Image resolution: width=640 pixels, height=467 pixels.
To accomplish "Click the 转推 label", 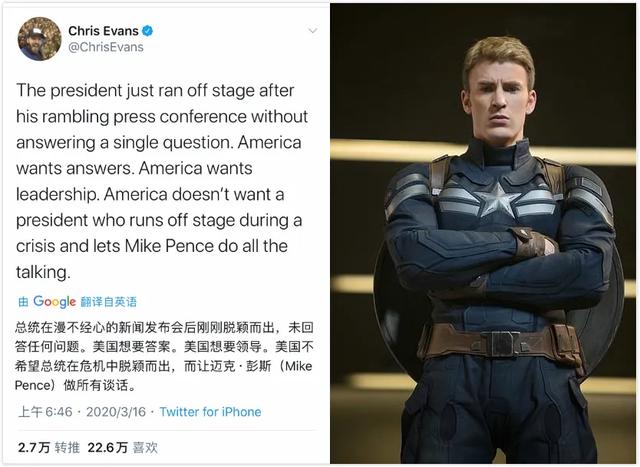I will pos(67,447).
